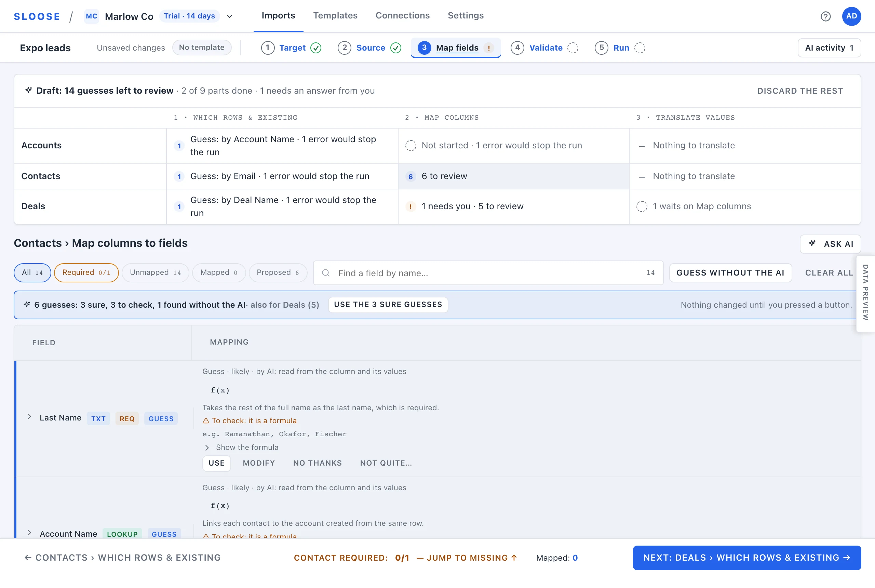Expand Show the formula for Last Name
Image resolution: width=875 pixels, height=588 pixels.
(241, 447)
